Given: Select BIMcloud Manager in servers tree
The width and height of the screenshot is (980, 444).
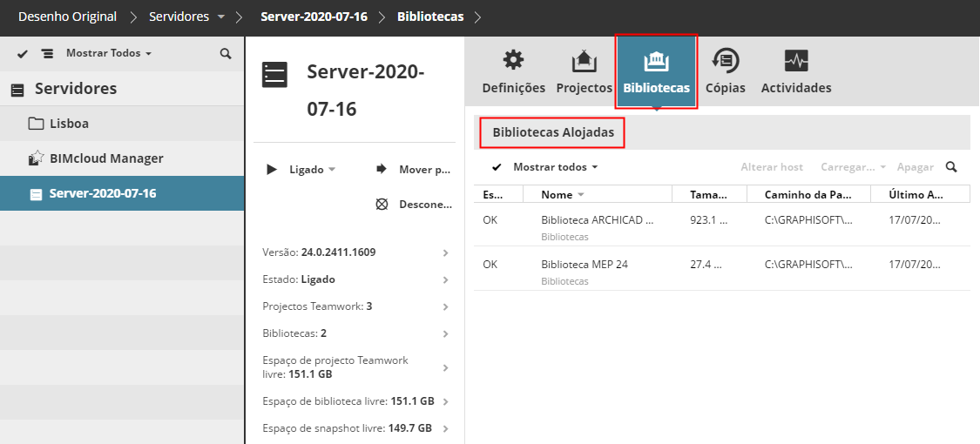Looking at the screenshot, I should tap(122, 158).
